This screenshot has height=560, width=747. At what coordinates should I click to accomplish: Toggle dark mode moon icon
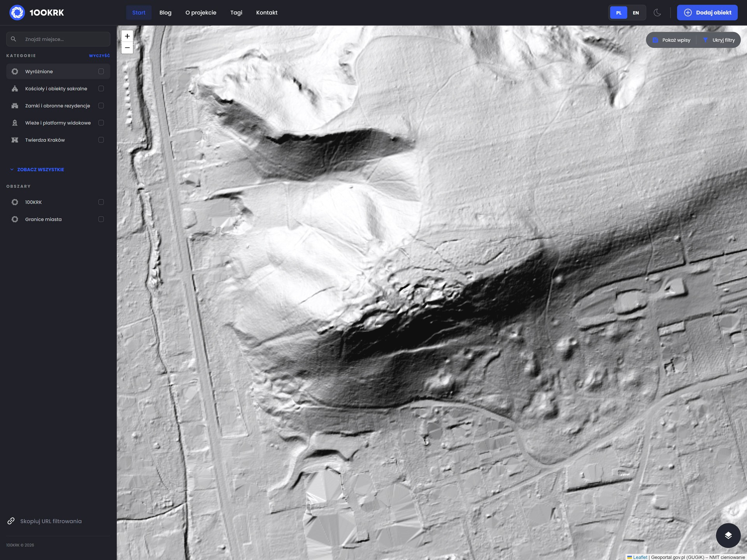click(657, 12)
